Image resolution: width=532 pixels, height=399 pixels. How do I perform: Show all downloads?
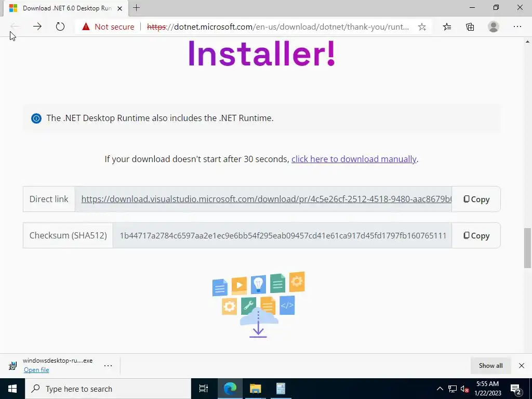[x=490, y=365]
